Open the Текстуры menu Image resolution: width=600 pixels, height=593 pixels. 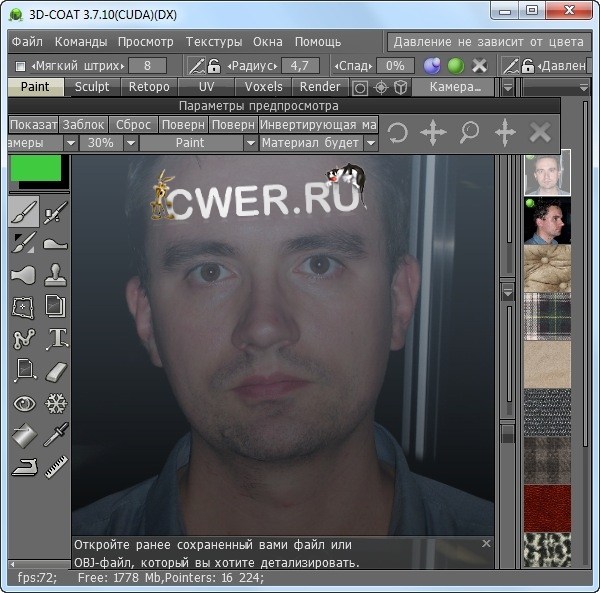click(213, 42)
